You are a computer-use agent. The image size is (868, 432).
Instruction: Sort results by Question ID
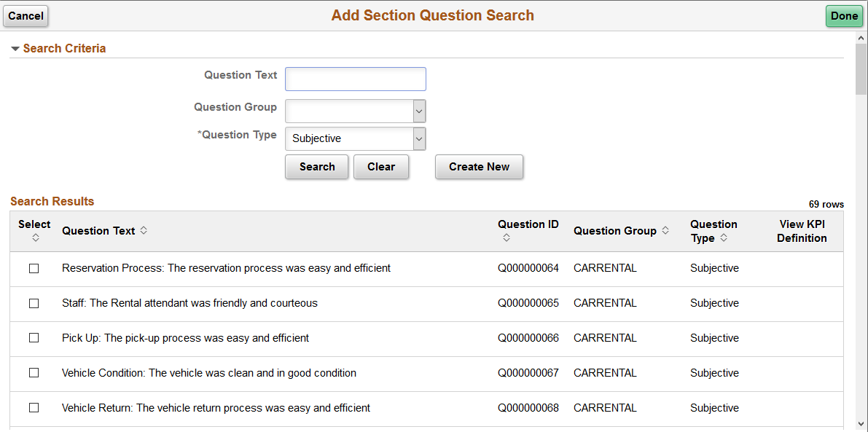pos(505,237)
